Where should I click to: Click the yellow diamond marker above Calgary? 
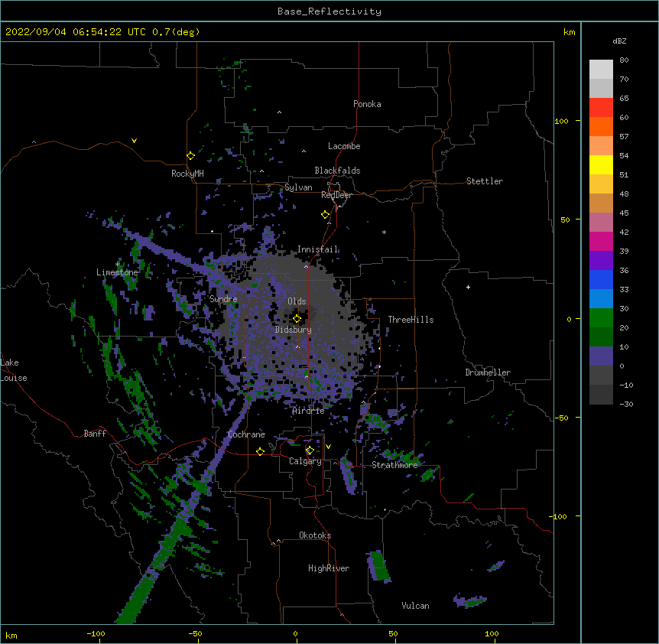[310, 450]
